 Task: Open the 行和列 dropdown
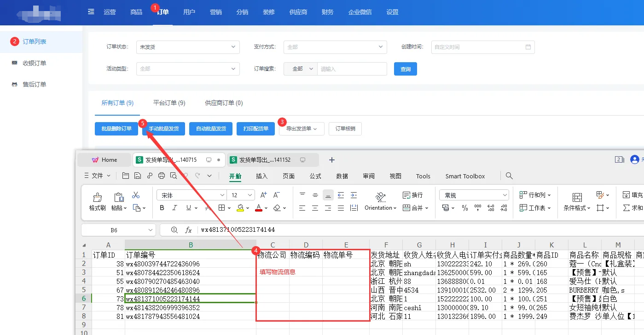point(535,195)
